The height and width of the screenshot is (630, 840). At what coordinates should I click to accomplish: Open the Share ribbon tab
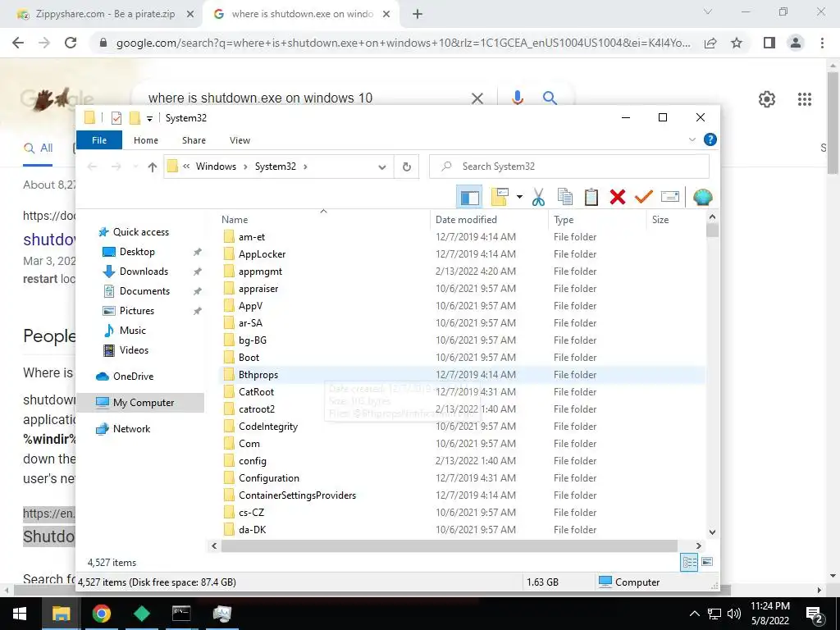[194, 140]
